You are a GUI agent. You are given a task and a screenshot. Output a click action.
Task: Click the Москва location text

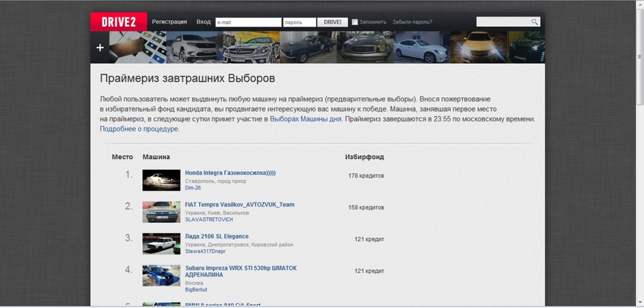click(x=194, y=283)
